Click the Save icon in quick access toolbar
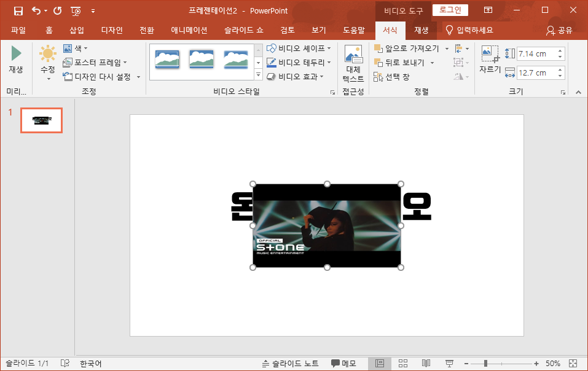 (x=18, y=11)
